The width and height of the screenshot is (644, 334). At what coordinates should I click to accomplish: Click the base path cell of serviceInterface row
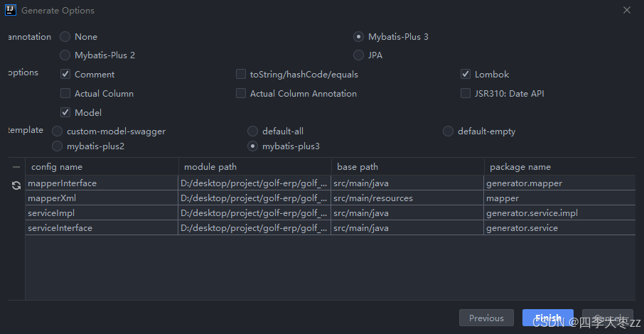407,227
